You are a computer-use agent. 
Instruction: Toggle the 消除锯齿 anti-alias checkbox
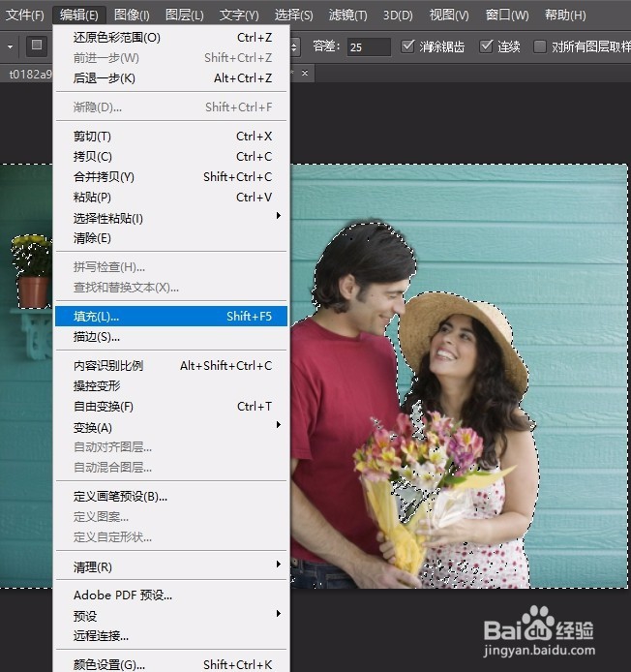pyautogui.click(x=407, y=46)
